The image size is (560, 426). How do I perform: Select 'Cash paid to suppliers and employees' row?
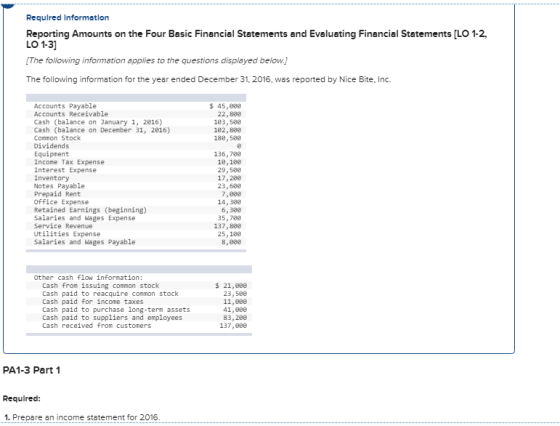pos(139,317)
